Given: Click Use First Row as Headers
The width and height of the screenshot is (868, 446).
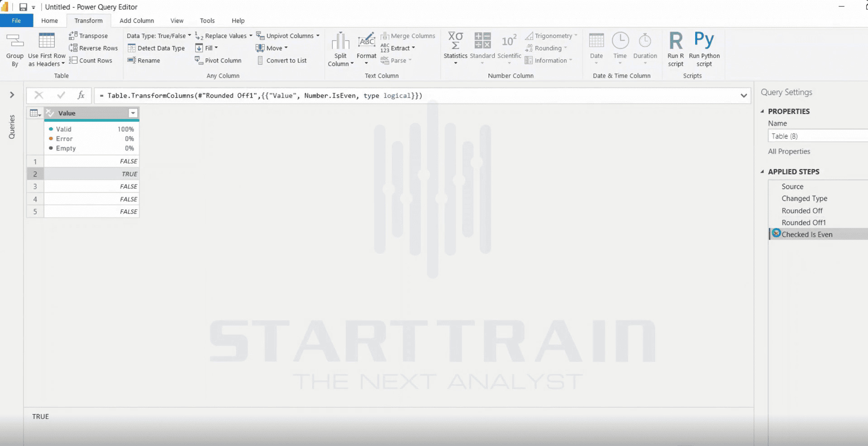Looking at the screenshot, I should [47, 50].
